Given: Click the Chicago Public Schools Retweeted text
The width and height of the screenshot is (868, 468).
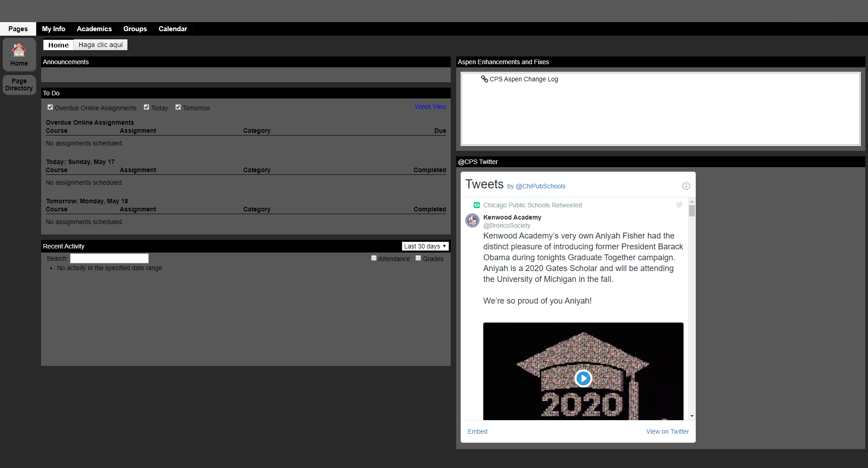Looking at the screenshot, I should tap(533, 205).
